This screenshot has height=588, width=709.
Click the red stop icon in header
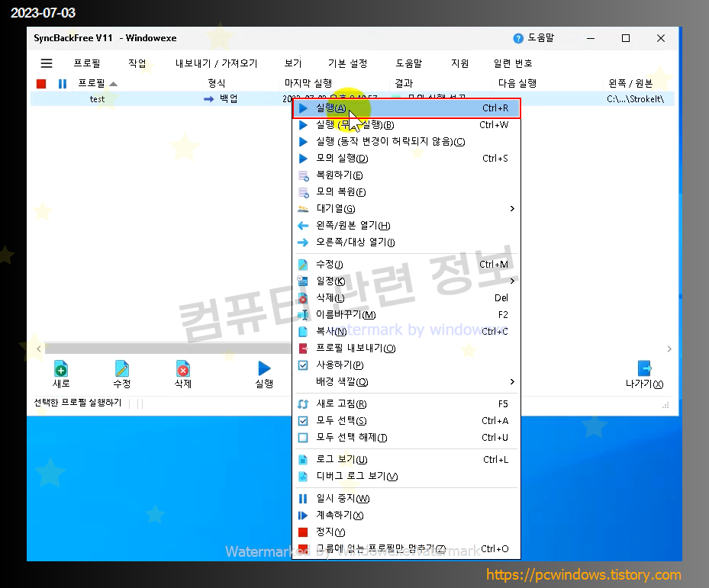click(41, 84)
